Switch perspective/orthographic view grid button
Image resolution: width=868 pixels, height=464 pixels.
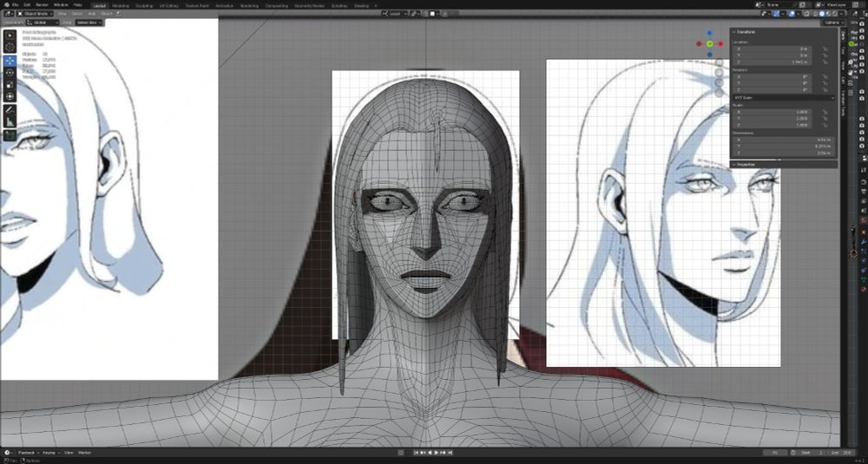tap(719, 92)
